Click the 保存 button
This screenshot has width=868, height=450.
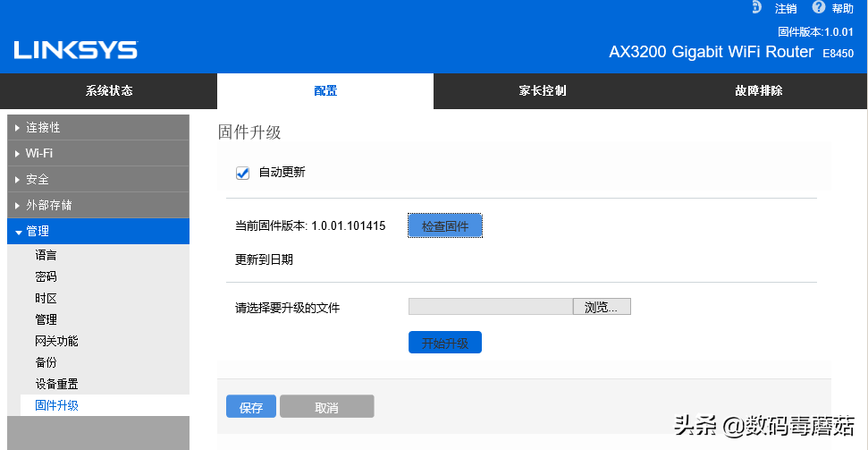(x=251, y=406)
